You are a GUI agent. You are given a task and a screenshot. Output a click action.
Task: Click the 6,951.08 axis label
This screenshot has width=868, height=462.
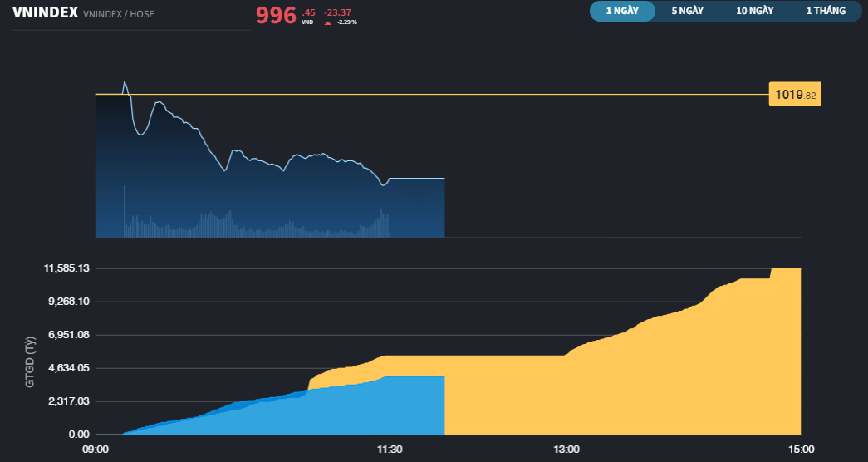pos(69,335)
